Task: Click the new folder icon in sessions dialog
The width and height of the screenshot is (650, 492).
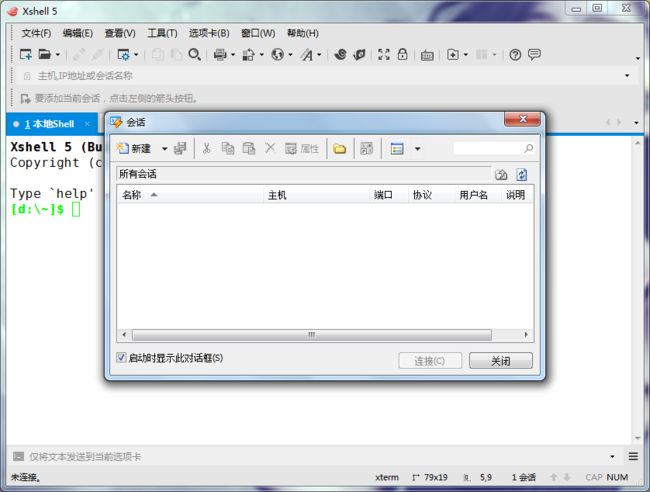Action: [x=340, y=148]
